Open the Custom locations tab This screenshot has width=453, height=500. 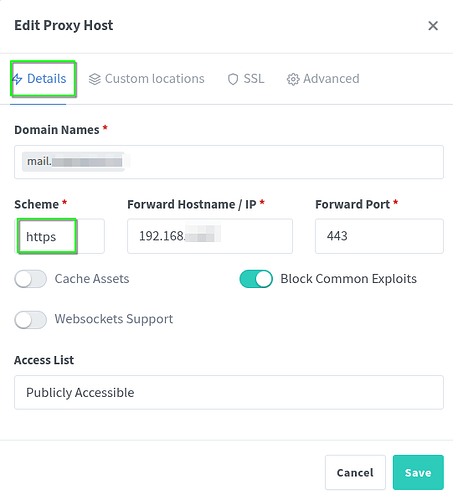[x=146, y=79]
